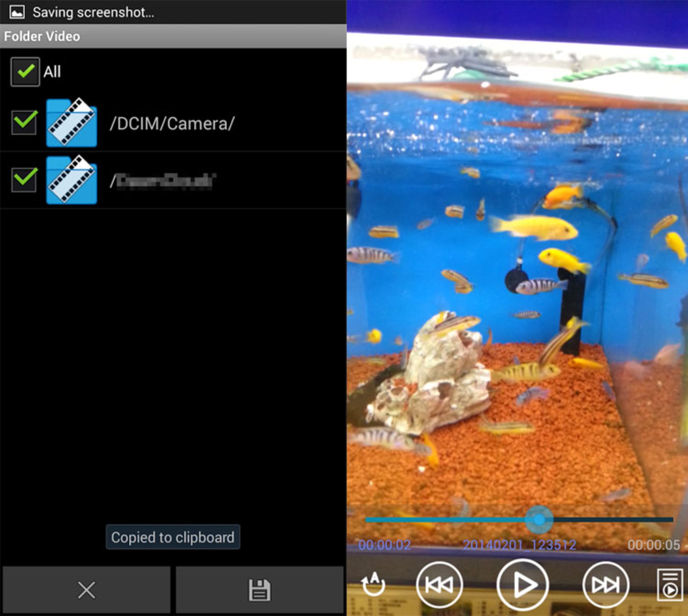688x616 pixels.
Task: Click the second video folder icon
Action: tap(72, 179)
